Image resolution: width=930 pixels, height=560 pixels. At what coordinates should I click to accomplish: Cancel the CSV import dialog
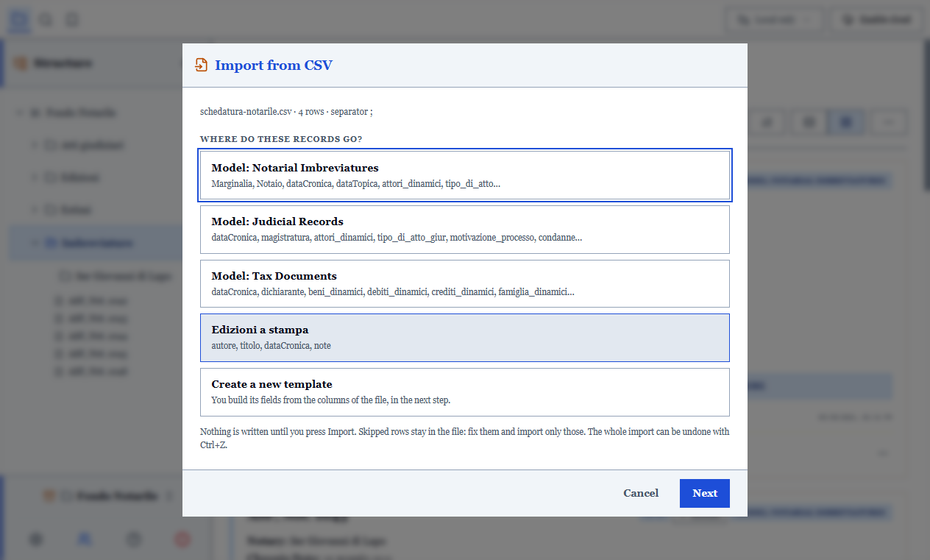click(641, 494)
